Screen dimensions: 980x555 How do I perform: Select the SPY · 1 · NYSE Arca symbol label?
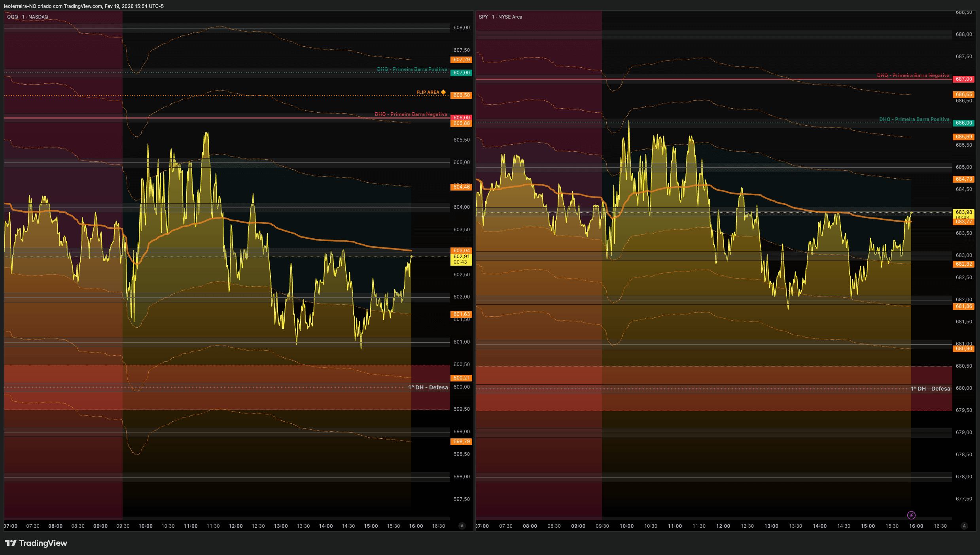click(500, 17)
